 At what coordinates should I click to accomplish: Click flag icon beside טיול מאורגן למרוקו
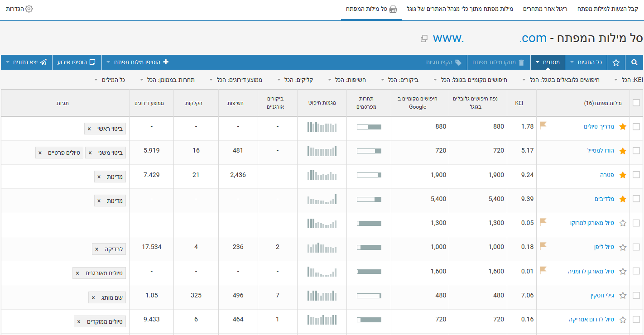click(543, 222)
